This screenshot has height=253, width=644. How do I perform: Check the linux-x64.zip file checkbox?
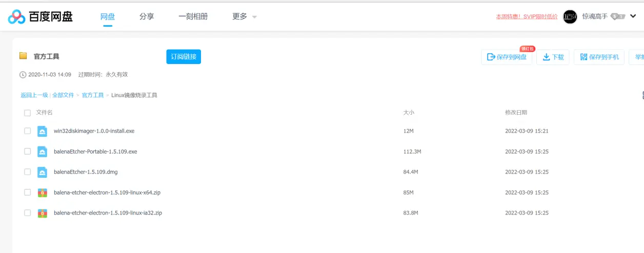[28, 193]
